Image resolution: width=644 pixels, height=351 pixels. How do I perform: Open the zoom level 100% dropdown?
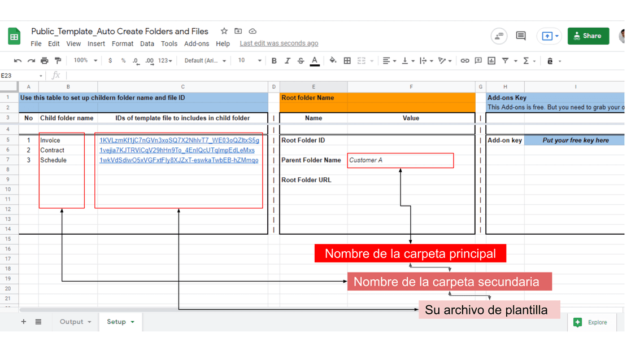coord(85,60)
